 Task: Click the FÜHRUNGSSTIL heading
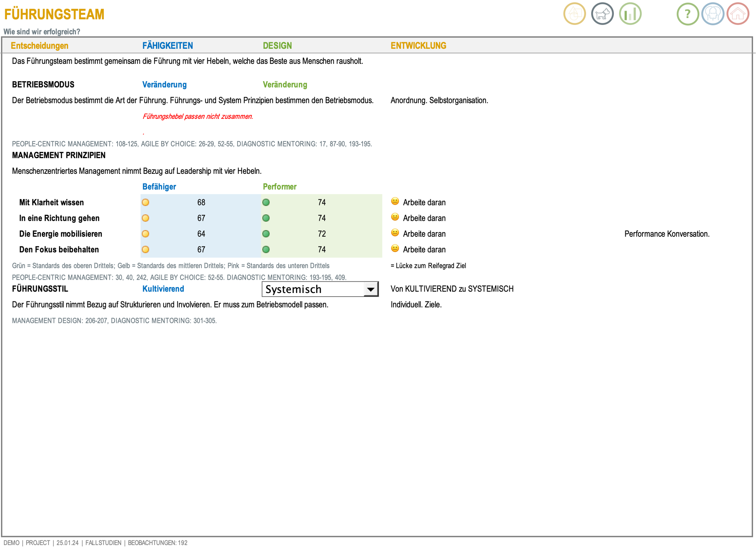click(40, 289)
